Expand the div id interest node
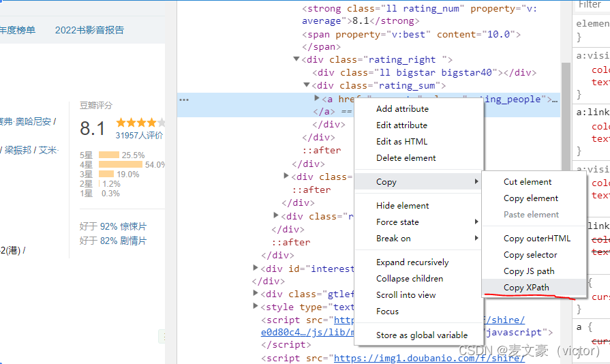The width and height of the screenshot is (610, 364). tap(255, 268)
